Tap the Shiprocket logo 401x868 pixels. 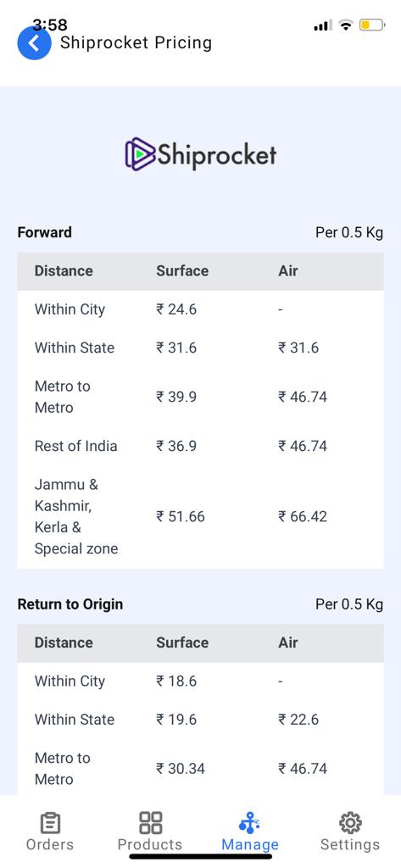pyautogui.click(x=200, y=153)
